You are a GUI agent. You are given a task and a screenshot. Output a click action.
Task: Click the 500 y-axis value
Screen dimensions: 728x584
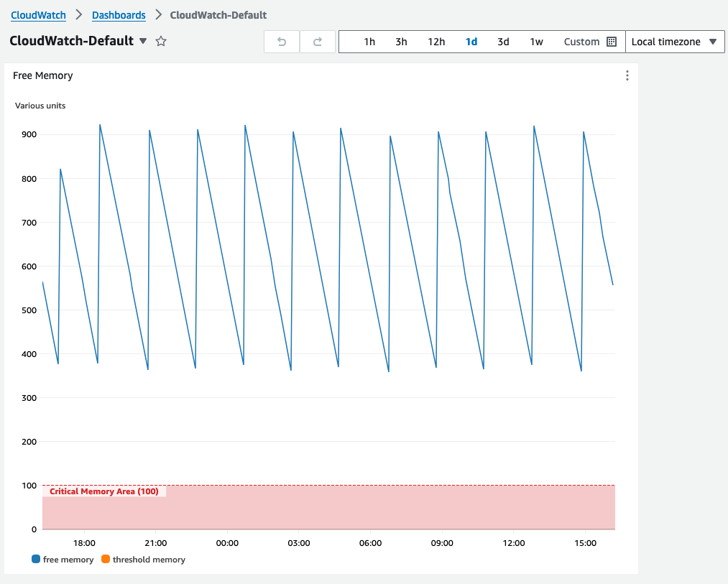[29, 310]
